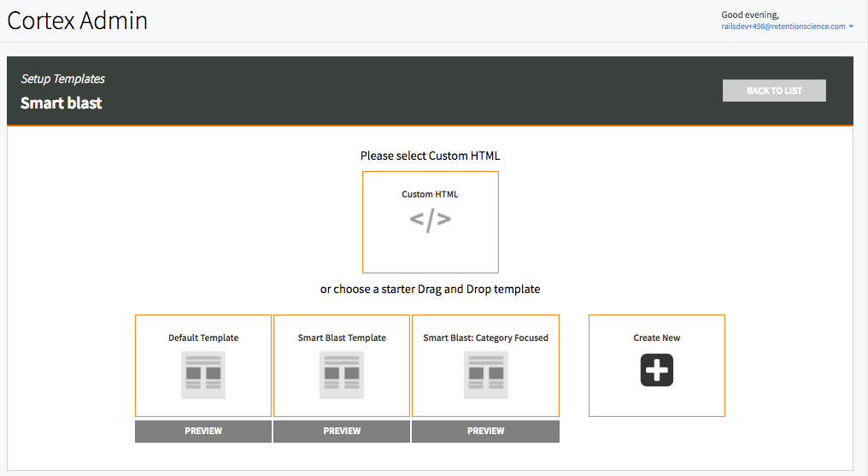Click the Cortex Admin title
868x476 pixels.
(78, 21)
